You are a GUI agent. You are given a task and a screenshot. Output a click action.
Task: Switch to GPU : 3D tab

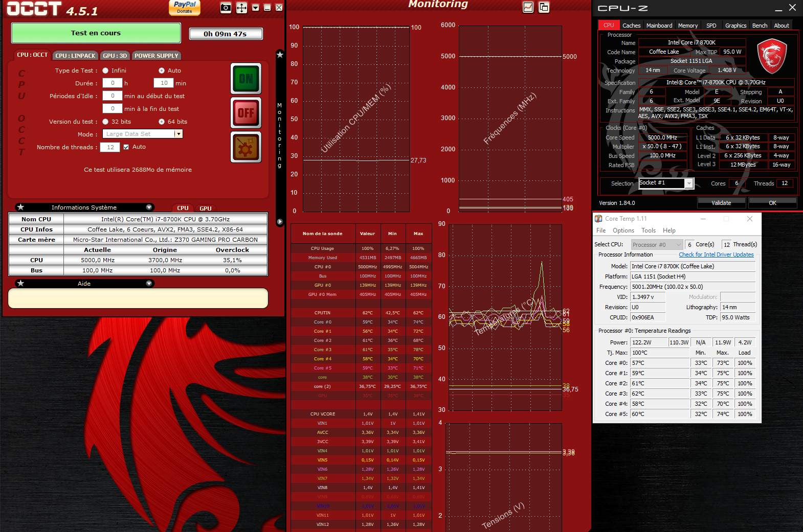click(x=115, y=56)
